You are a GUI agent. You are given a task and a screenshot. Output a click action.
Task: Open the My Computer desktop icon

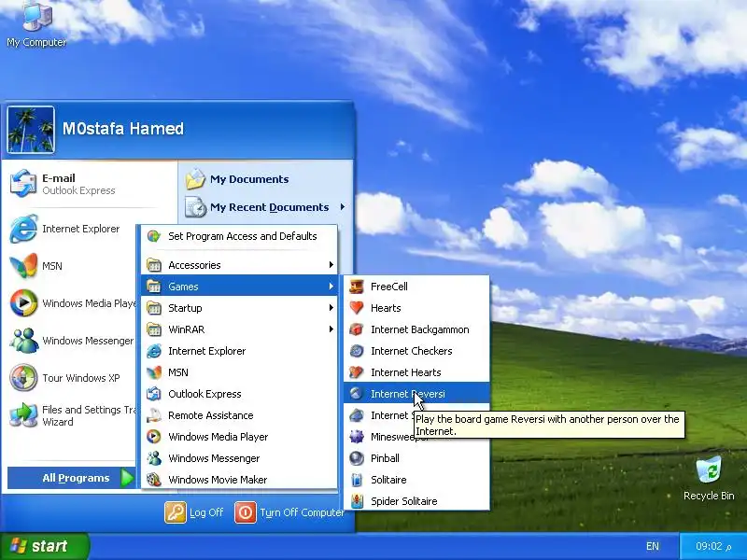pyautogui.click(x=36, y=24)
